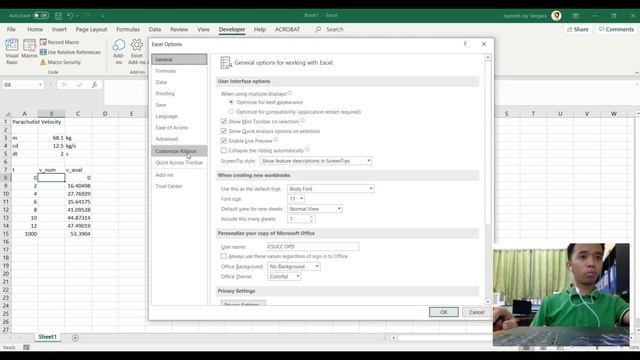The height and width of the screenshot is (360, 640).
Task: Click the user account avatar
Action: tap(556, 16)
